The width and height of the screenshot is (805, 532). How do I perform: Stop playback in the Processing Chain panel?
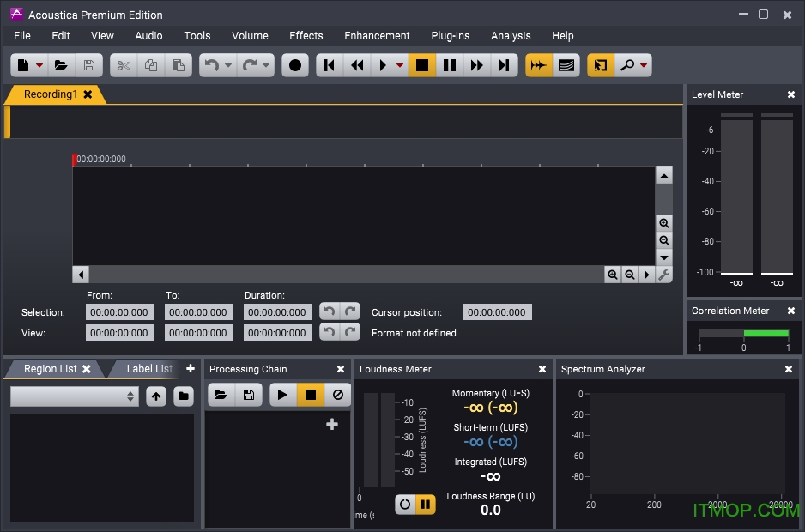[311, 395]
